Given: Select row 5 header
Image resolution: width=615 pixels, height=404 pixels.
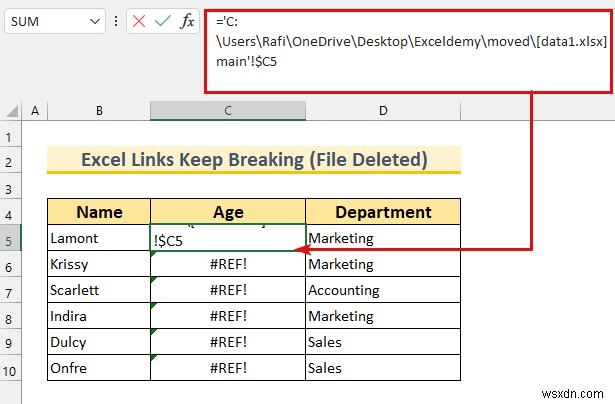Looking at the screenshot, I should [x=10, y=238].
